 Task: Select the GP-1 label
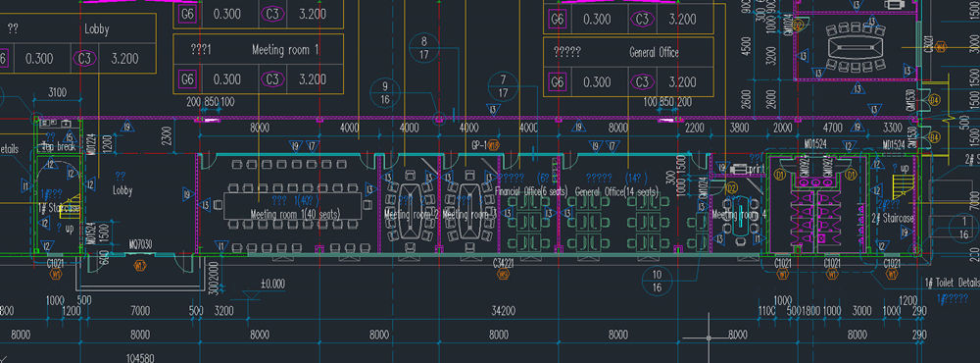[479, 144]
